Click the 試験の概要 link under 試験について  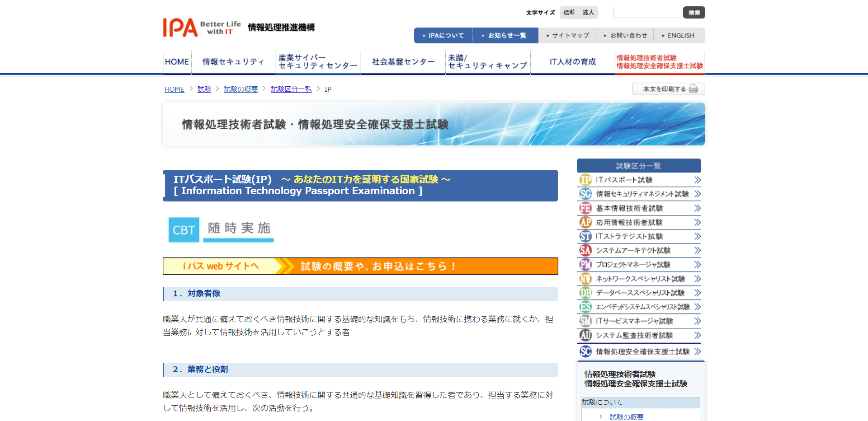tap(627, 417)
